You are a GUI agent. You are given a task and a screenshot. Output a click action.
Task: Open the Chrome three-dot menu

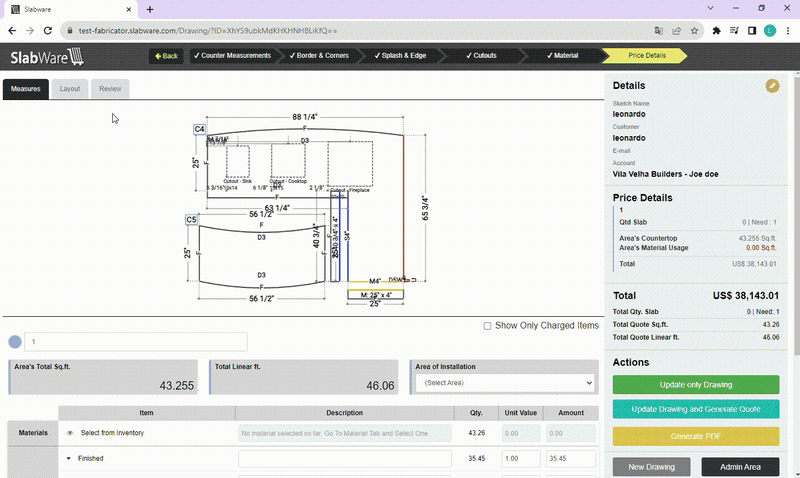pos(788,31)
